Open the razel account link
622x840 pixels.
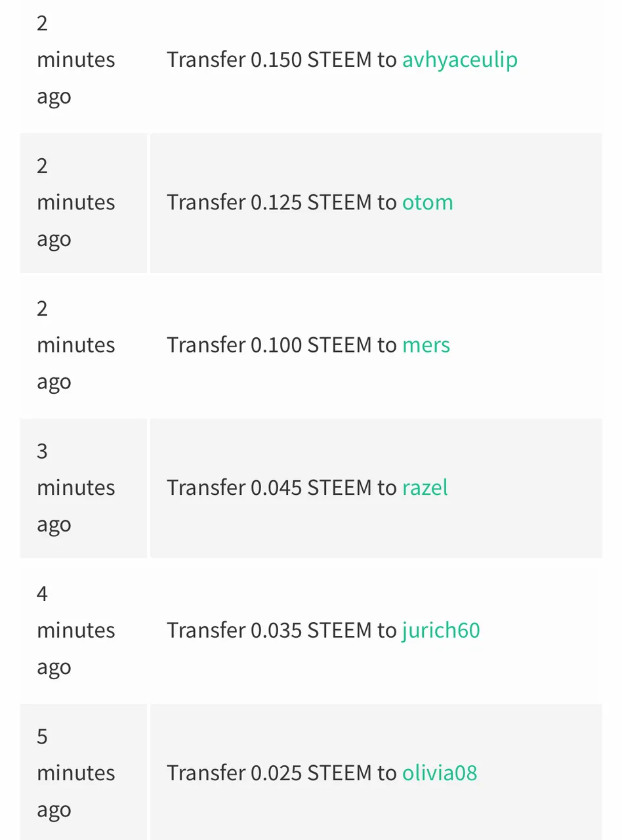(x=425, y=488)
